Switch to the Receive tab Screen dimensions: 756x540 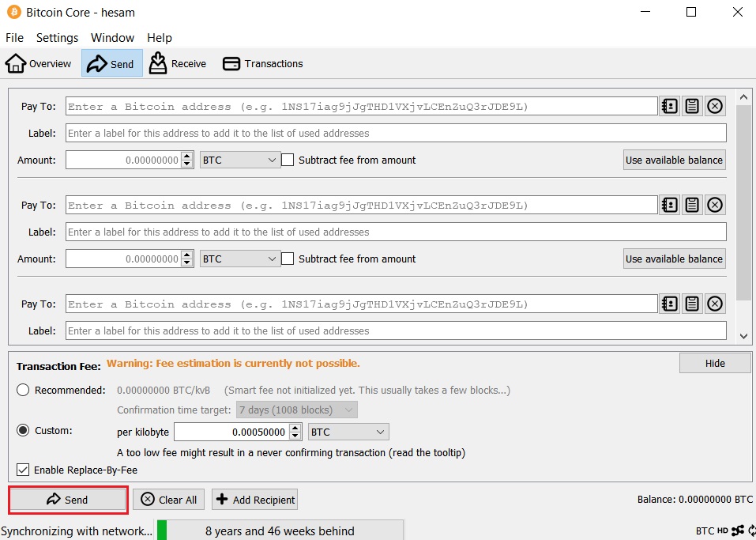click(x=177, y=63)
